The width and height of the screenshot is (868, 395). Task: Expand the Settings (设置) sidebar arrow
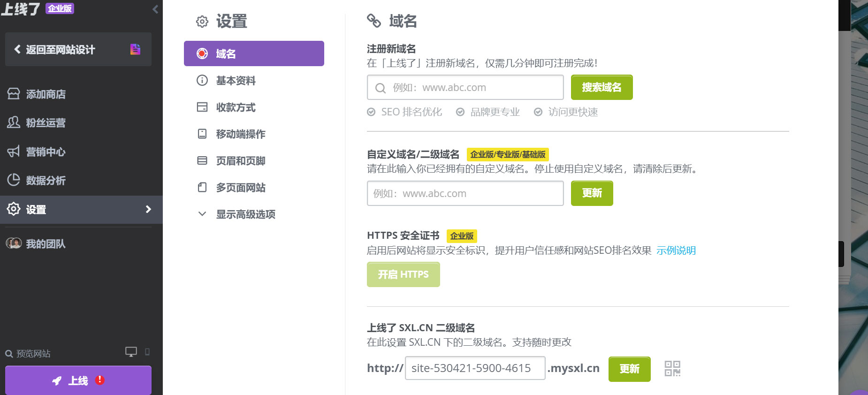[148, 209]
